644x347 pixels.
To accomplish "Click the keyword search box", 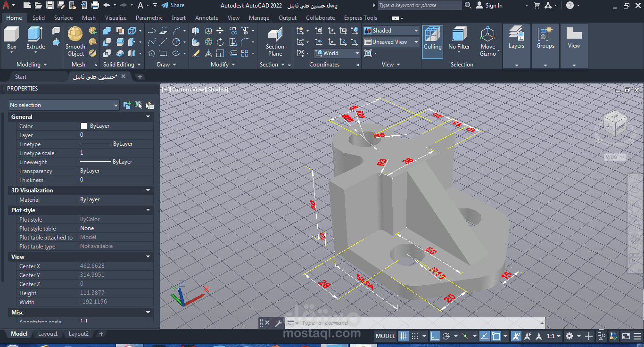I will 420,5.
